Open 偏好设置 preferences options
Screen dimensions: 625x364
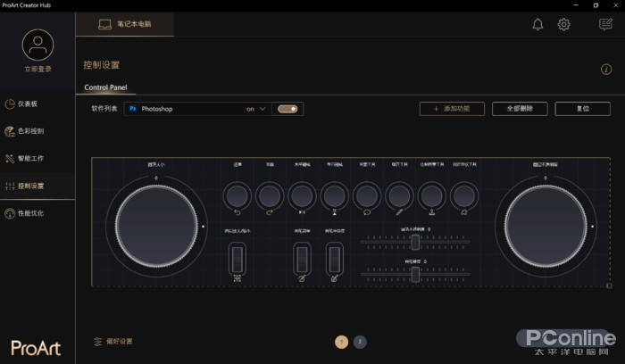tap(113, 341)
